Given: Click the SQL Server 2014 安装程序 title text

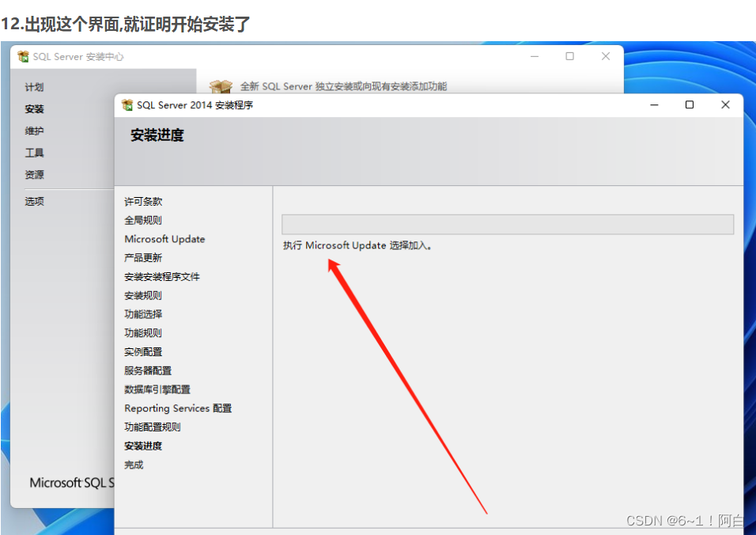Looking at the screenshot, I should [x=195, y=105].
